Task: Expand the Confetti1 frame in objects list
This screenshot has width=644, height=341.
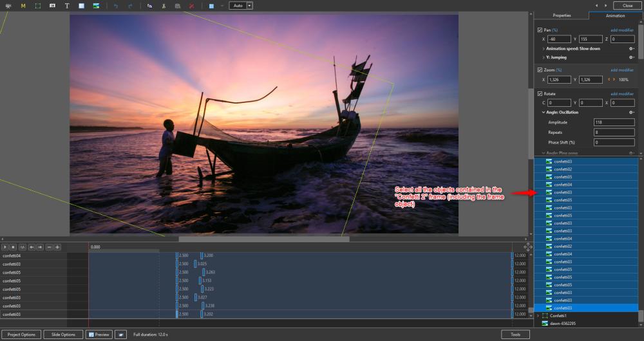Action: [538, 316]
